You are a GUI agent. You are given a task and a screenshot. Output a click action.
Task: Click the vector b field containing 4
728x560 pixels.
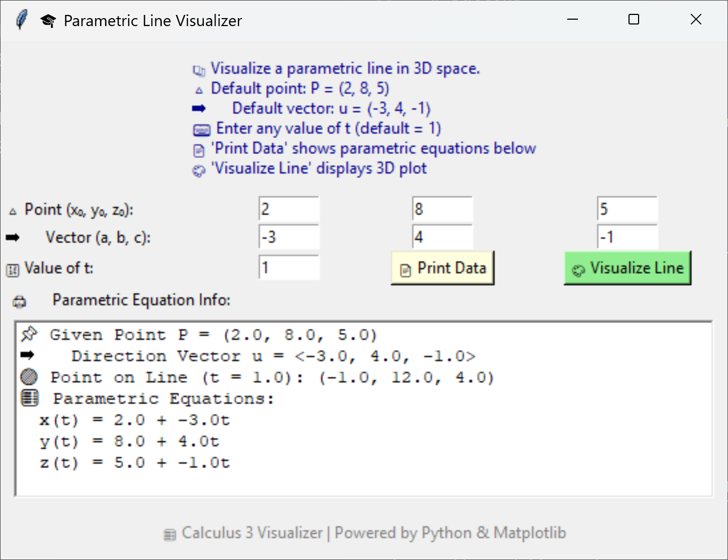coord(442,237)
